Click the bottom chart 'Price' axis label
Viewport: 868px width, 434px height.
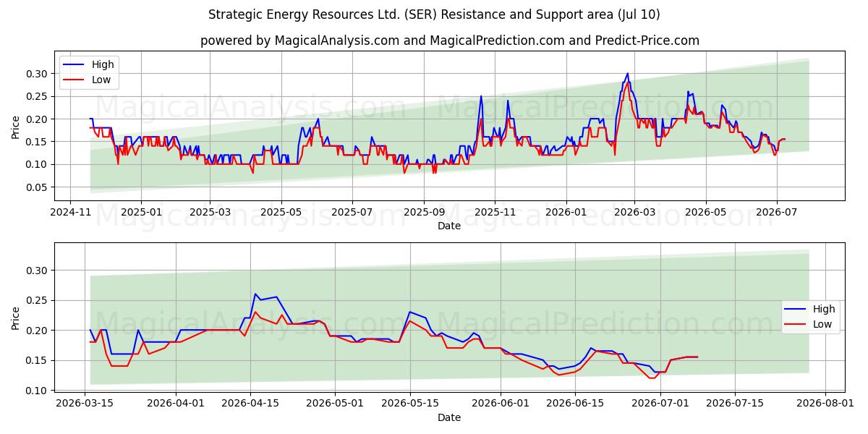(16, 318)
